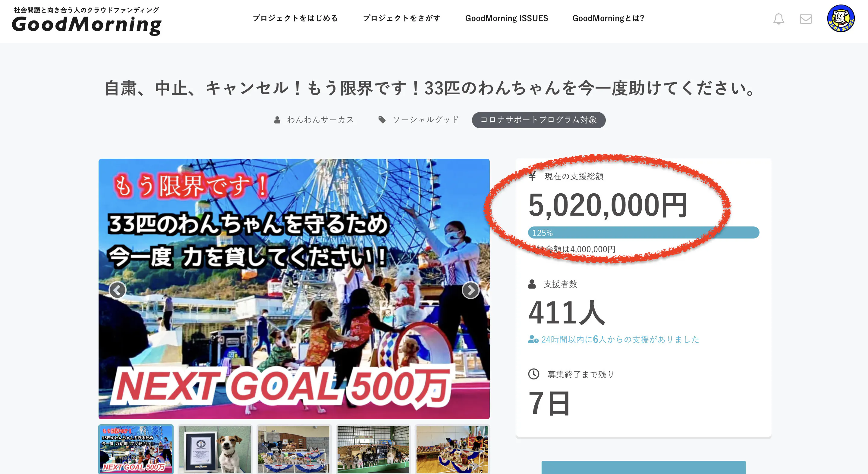Click the blue support button at bottom
This screenshot has width=868, height=474.
coord(643,468)
